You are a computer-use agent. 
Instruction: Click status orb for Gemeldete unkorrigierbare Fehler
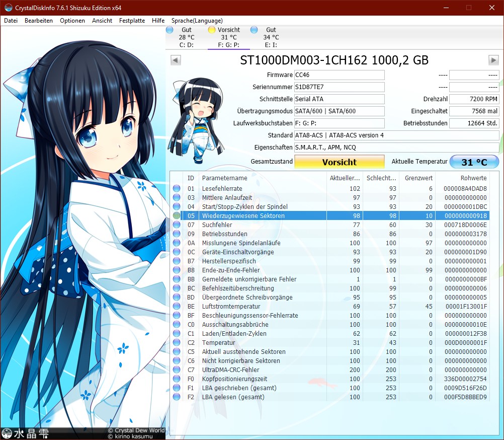(177, 279)
